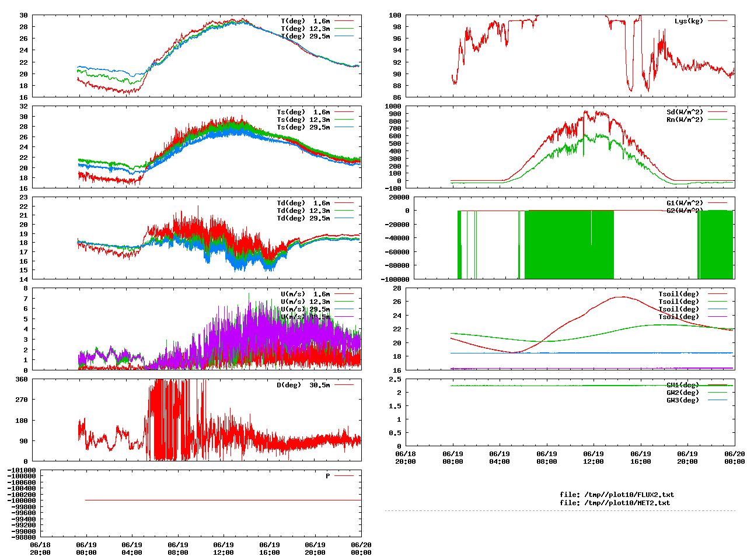747x560 pixels.
Task: Pick the 'U(m/s) 1.6m' legend label
Action: [x=305, y=294]
